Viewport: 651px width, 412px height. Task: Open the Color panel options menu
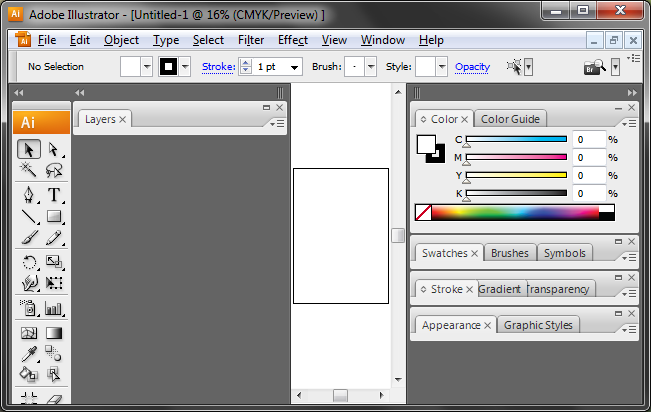coord(629,124)
